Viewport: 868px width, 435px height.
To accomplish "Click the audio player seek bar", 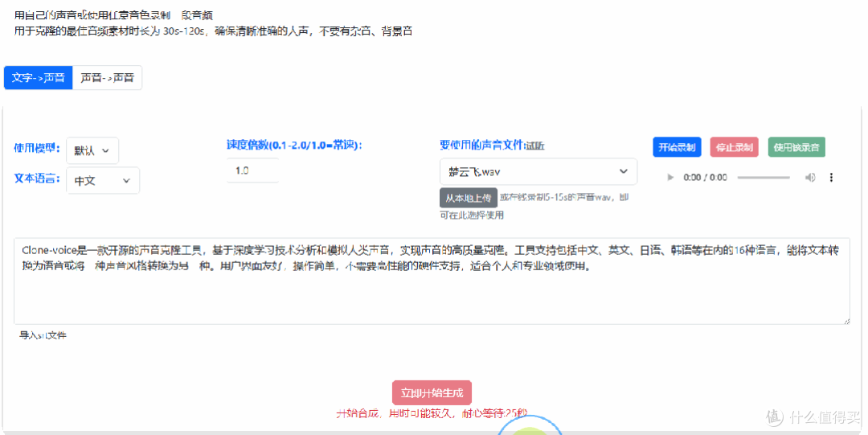I will click(x=764, y=178).
